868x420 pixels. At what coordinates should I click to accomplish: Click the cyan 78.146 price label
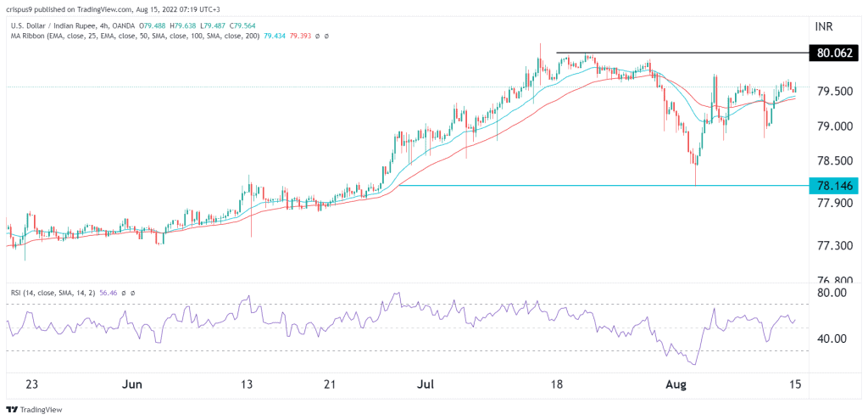pyautogui.click(x=833, y=186)
